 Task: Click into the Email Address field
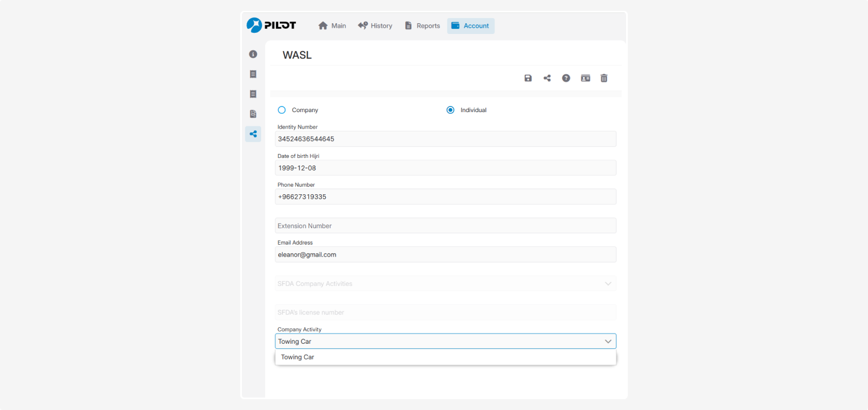pyautogui.click(x=445, y=255)
